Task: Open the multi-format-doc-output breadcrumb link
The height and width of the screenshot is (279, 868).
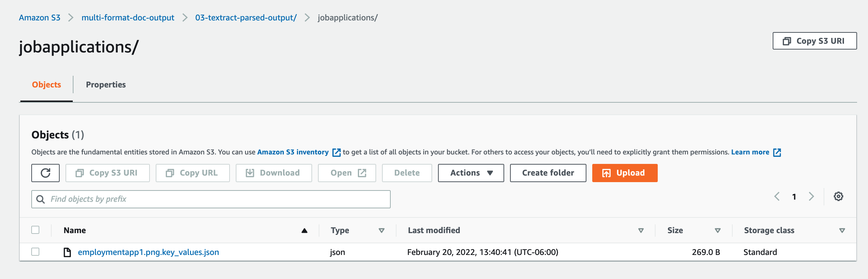Action: pos(128,18)
